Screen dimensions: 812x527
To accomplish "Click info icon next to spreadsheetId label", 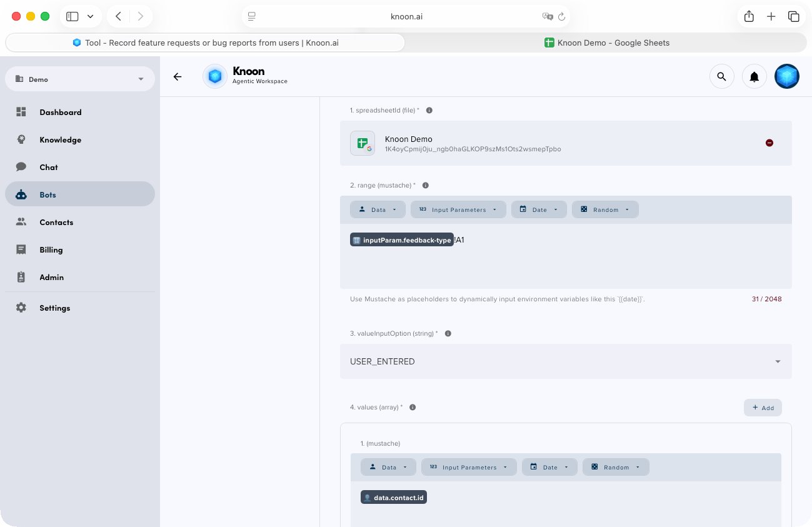I will point(429,111).
